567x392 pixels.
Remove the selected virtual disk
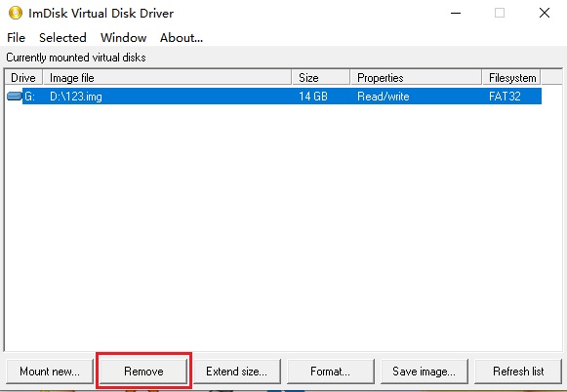143,372
